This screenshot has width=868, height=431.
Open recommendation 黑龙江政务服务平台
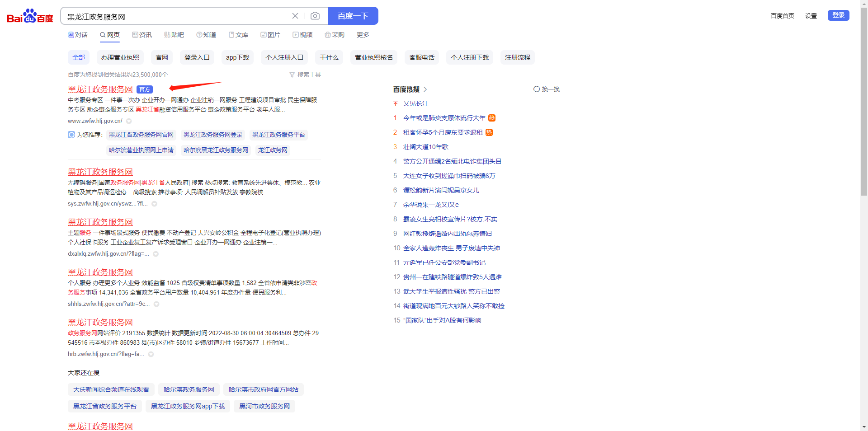tap(278, 135)
